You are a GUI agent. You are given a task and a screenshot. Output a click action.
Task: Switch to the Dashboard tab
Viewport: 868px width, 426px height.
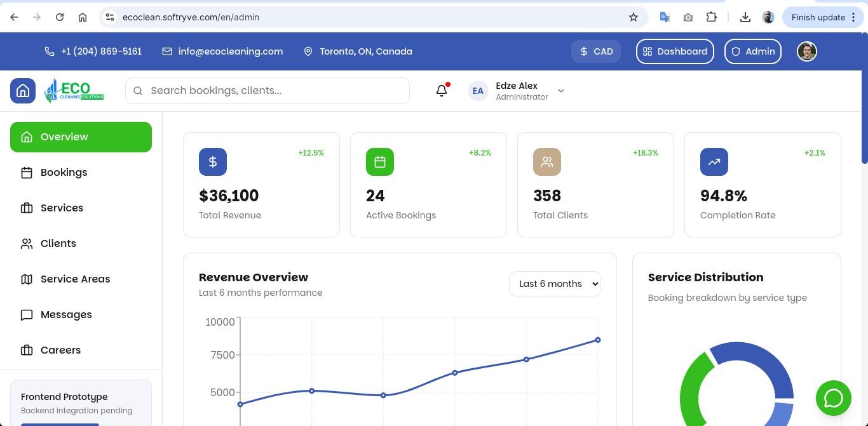click(675, 51)
